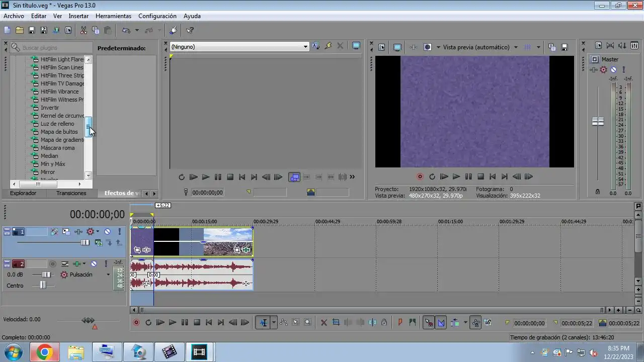Toggle Auto Ripple button
Image resolution: width=644 pixels, height=362 pixels.
455,323
